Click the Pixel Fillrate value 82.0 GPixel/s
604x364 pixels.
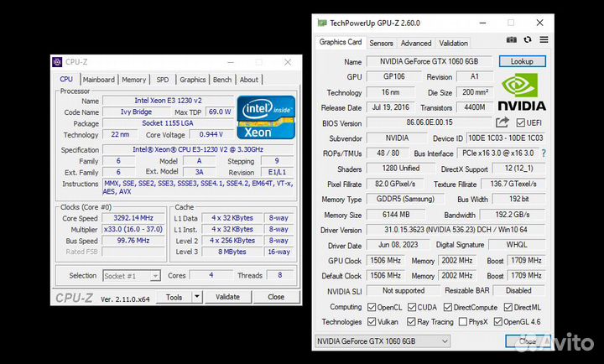[395, 184]
